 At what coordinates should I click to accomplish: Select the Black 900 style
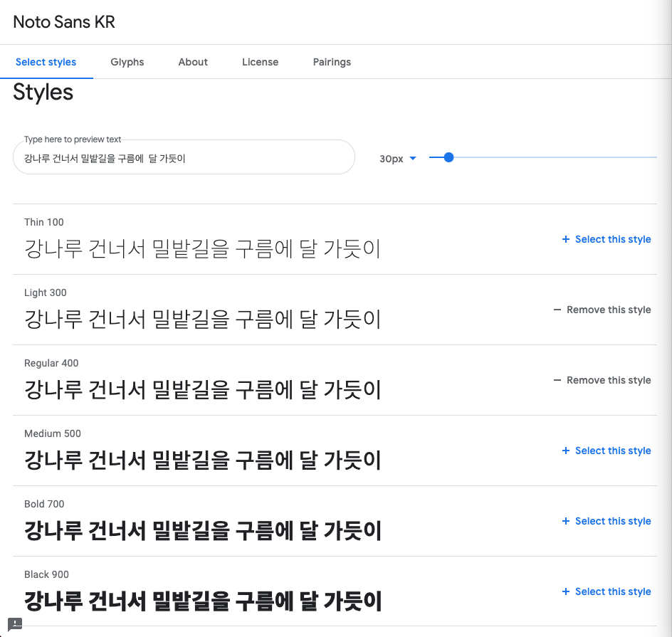[x=607, y=591]
